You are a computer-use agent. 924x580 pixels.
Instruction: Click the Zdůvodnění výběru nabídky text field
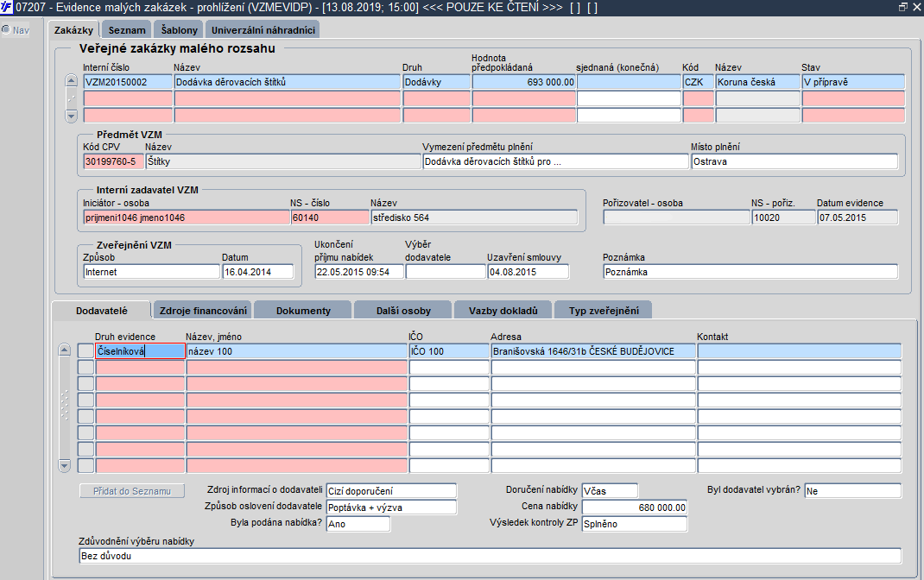490,556
